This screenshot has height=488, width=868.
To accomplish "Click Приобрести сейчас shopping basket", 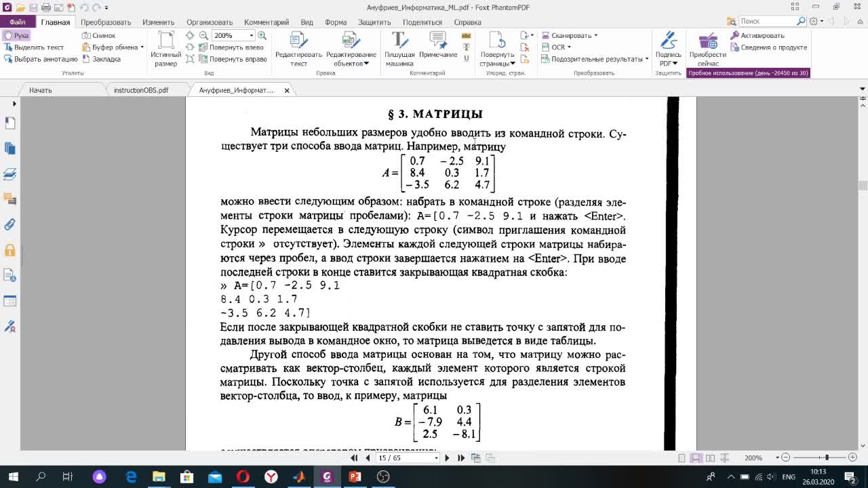I will tap(707, 49).
